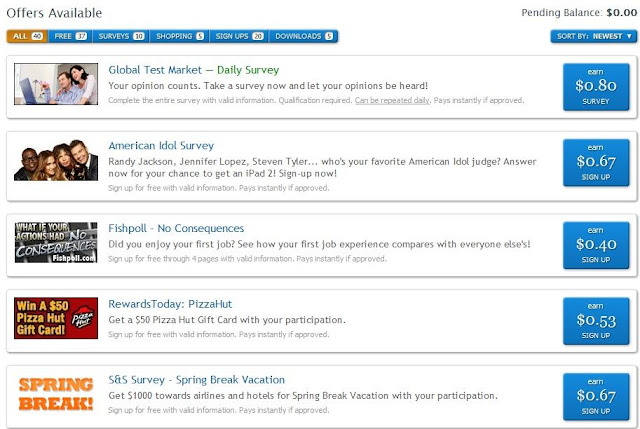Open the DOWNLOADS tab

pyautogui.click(x=304, y=36)
